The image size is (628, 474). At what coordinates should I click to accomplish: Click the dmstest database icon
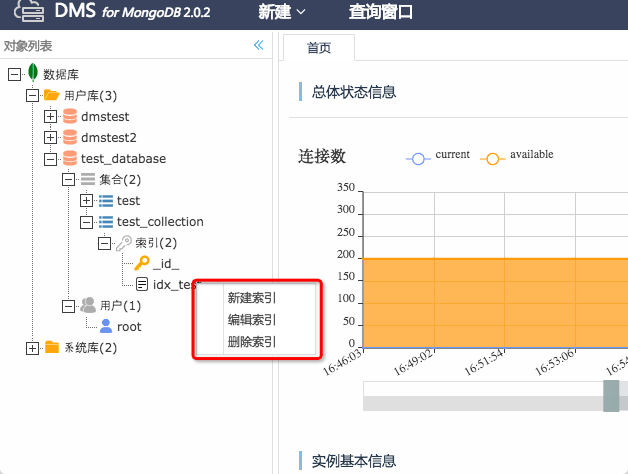pos(69,116)
